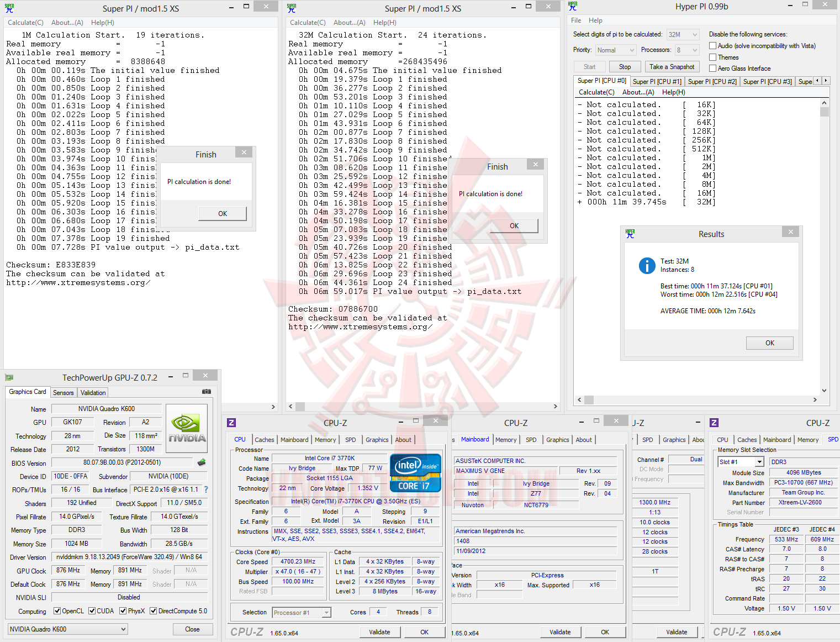Click the Bus Interface question mark in GPU-Z
Viewport: 840px width, 642px height.
tap(206, 490)
